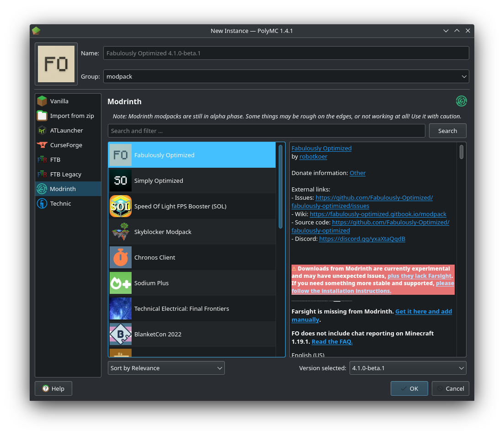Open the Group dropdown
This screenshot has height=436, width=504.
(x=286, y=76)
